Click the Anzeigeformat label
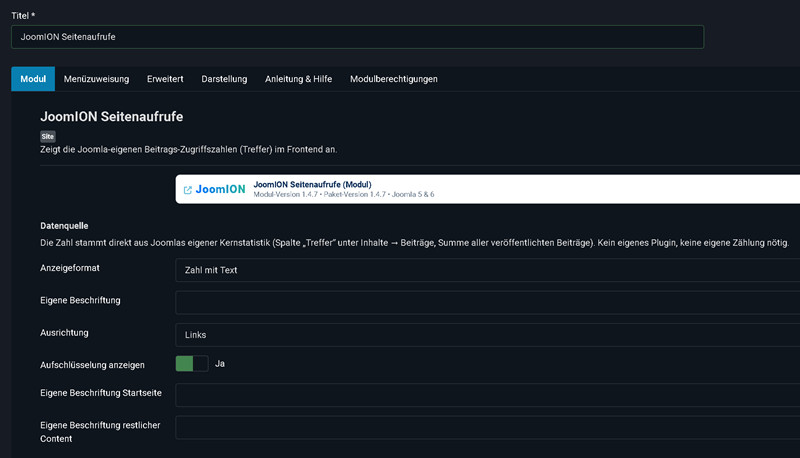 click(70, 268)
